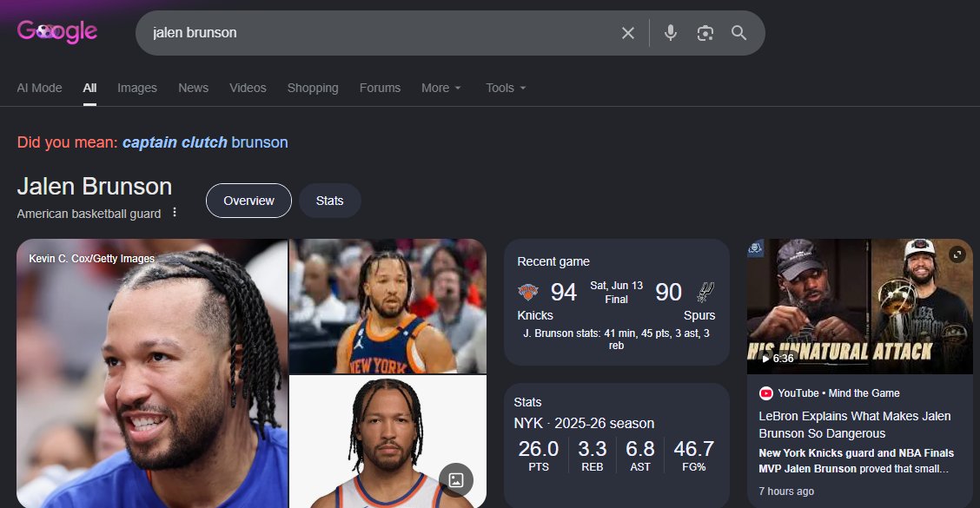
Task: Click the Google logo
Action: 56,31
